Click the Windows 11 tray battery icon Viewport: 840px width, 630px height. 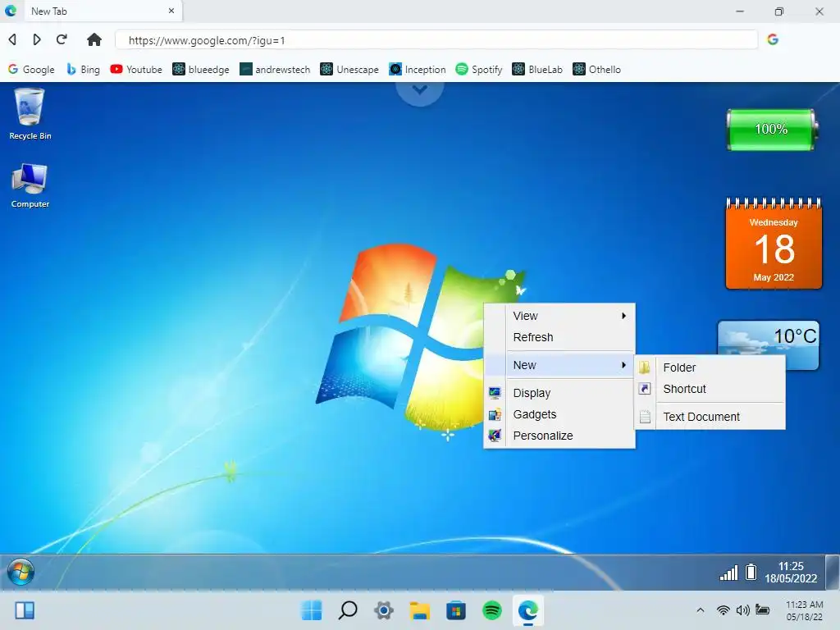762,609
